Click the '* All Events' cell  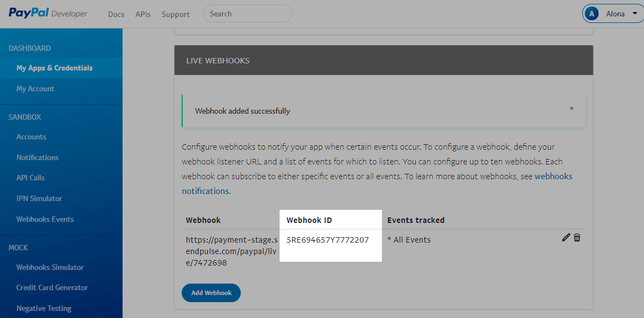click(x=409, y=240)
